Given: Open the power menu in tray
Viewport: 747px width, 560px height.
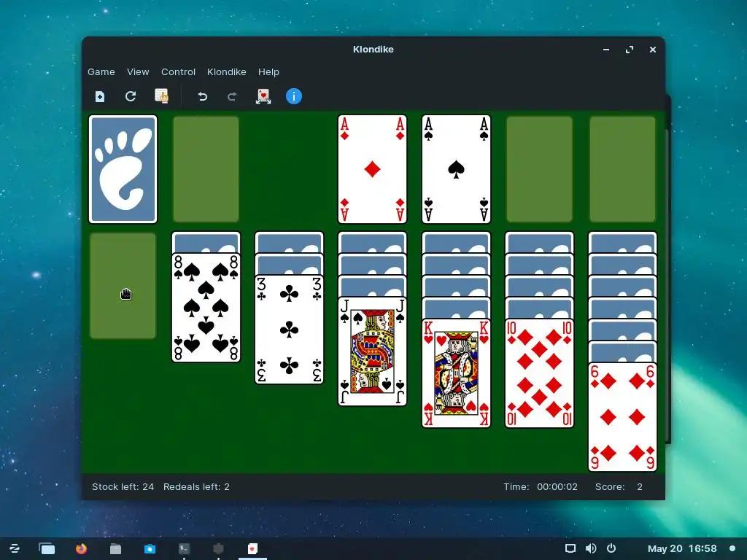Looking at the screenshot, I should point(611,548).
